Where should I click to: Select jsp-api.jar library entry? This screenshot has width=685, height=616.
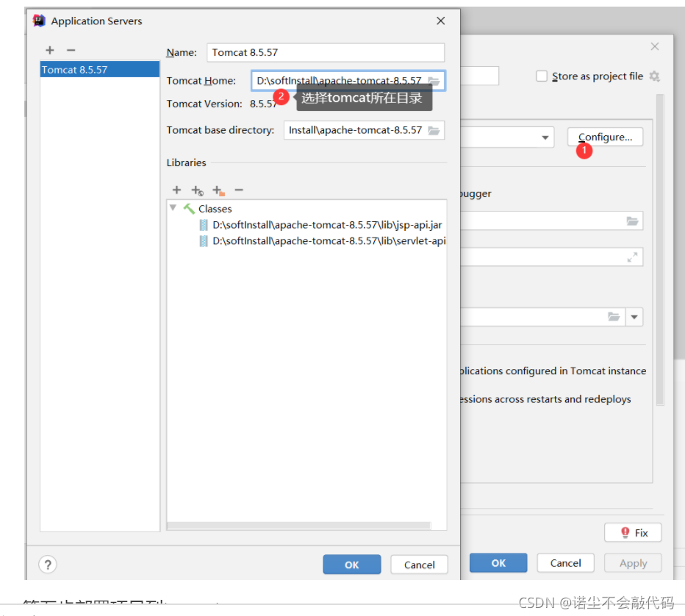click(x=327, y=225)
